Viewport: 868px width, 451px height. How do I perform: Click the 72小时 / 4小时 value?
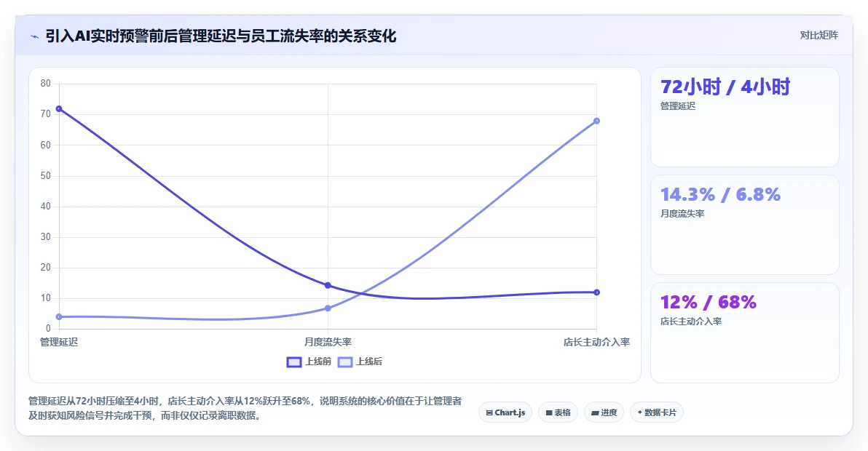point(725,87)
